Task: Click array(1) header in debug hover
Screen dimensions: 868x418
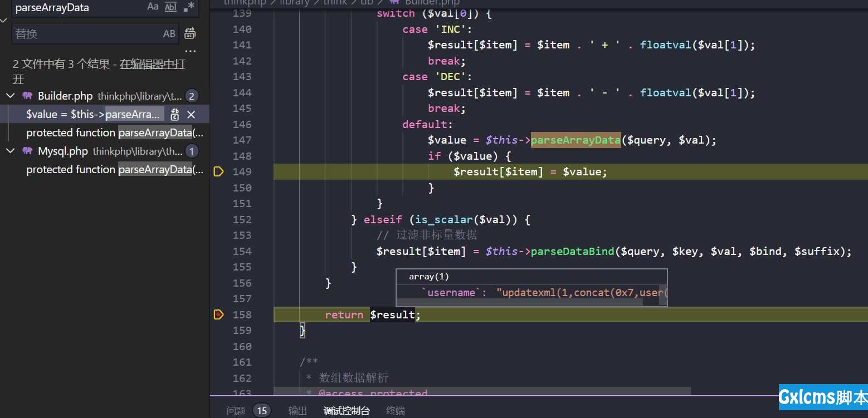Action: 429,277
